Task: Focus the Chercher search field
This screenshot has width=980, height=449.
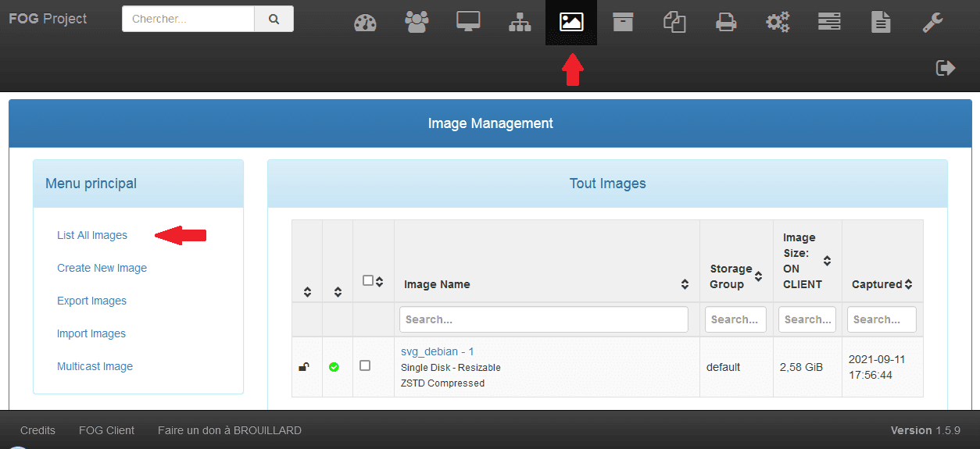Action: click(x=188, y=19)
